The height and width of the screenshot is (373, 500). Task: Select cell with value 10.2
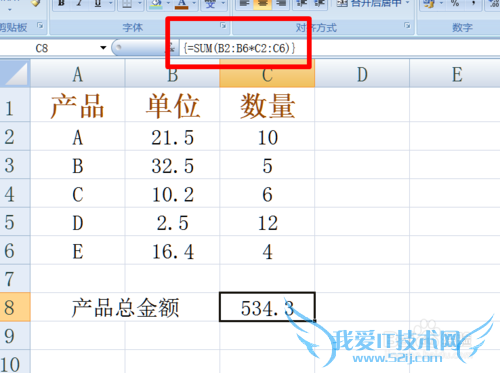click(x=172, y=193)
